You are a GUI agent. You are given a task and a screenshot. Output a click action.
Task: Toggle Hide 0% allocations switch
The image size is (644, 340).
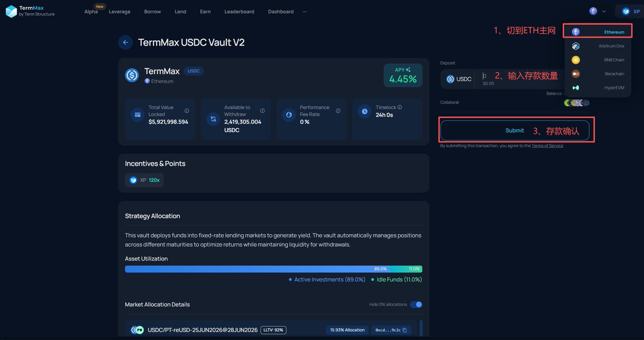(416, 305)
